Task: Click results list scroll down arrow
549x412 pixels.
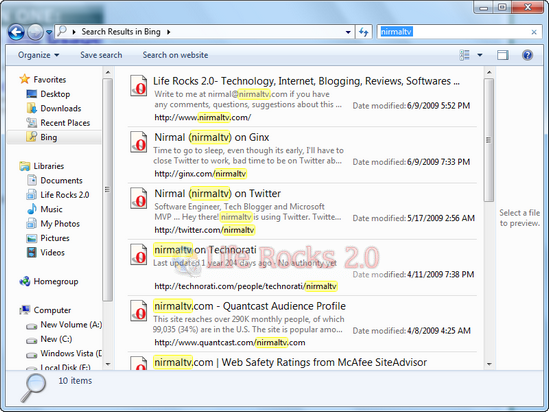Action: coord(489,364)
